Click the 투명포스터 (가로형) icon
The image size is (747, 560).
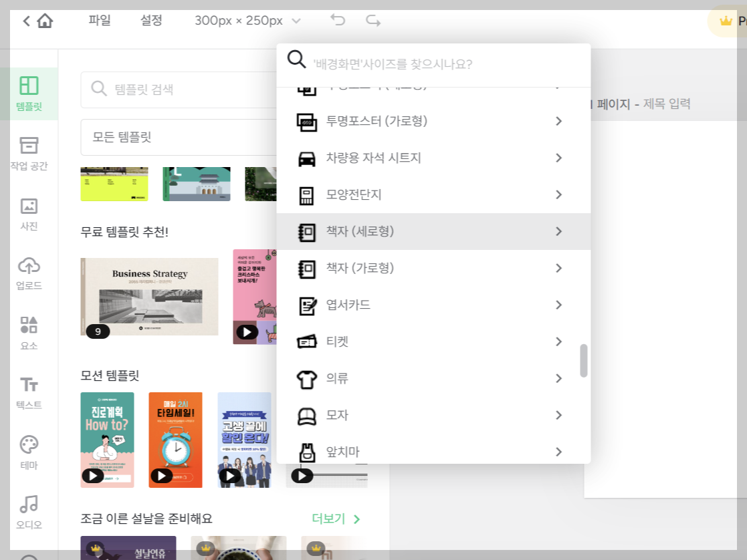(307, 122)
